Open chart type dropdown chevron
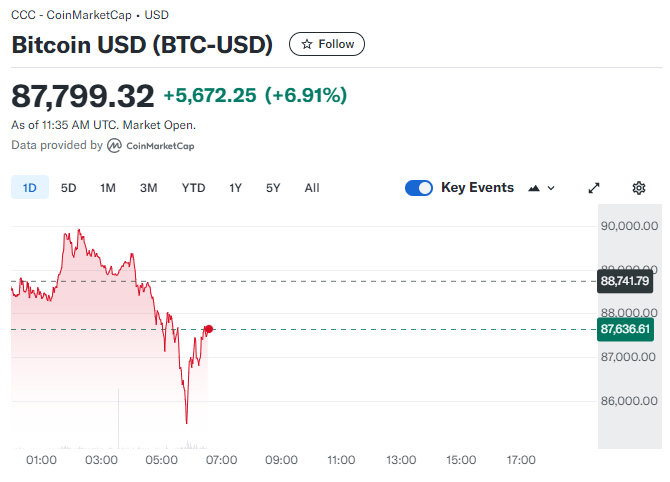 pyautogui.click(x=551, y=188)
